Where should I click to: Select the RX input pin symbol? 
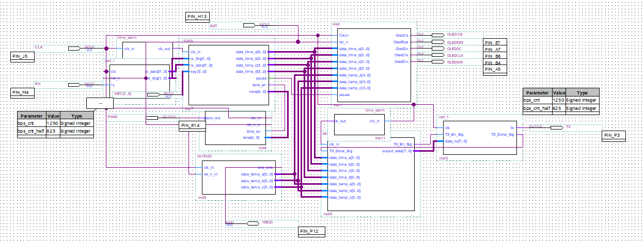point(75,84)
